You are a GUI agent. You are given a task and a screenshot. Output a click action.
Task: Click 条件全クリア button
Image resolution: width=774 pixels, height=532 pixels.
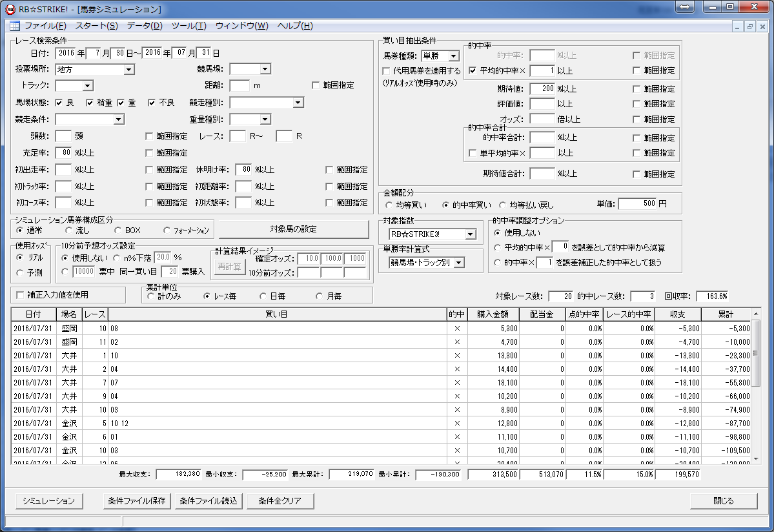coord(280,501)
